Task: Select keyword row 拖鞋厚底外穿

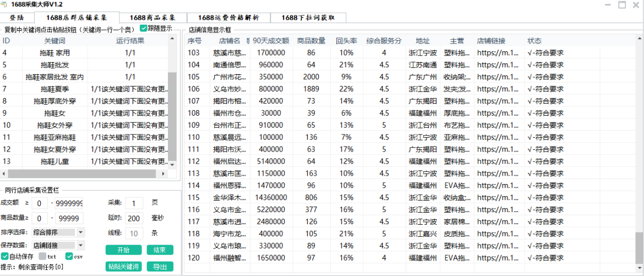Action: 85,101
